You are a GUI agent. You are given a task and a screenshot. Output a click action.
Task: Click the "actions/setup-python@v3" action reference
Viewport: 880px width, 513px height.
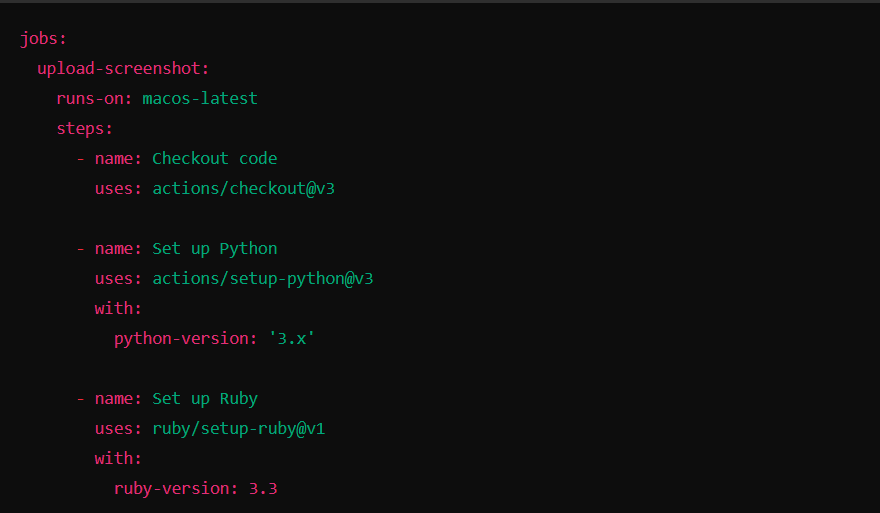(262, 278)
